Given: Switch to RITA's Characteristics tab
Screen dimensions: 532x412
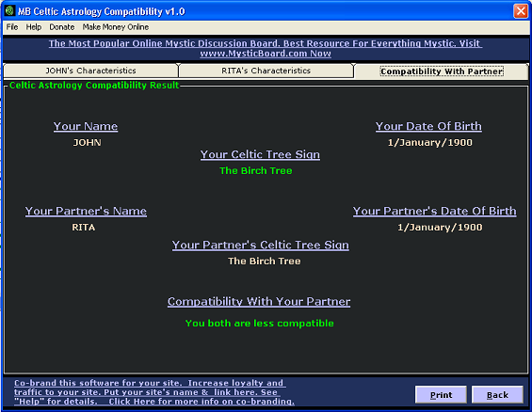Looking at the screenshot, I should coord(266,71).
